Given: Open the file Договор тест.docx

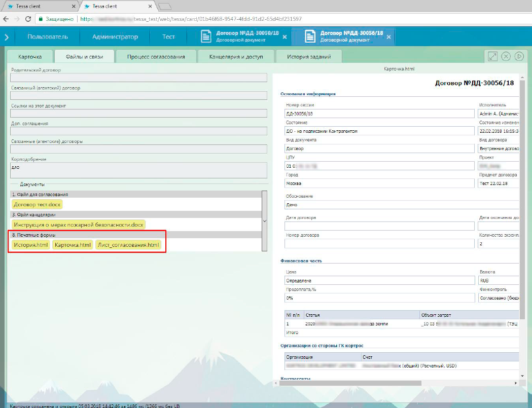Looking at the screenshot, I should pos(38,204).
